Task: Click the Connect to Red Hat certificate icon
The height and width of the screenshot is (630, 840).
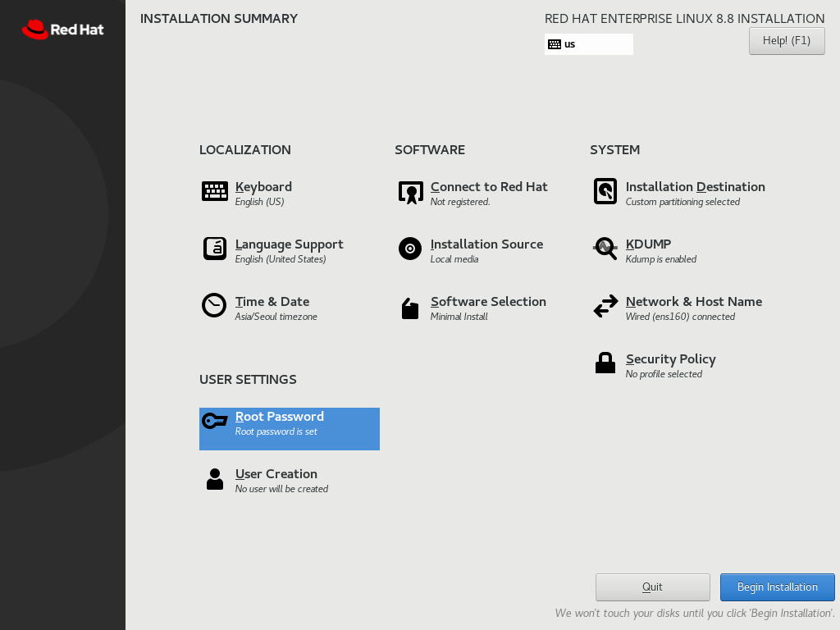Action: (x=411, y=192)
